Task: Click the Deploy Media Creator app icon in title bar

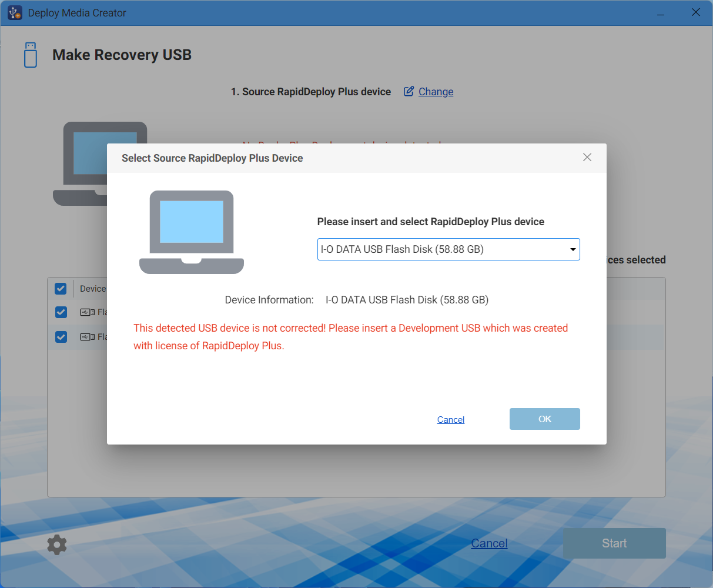Action: point(15,12)
